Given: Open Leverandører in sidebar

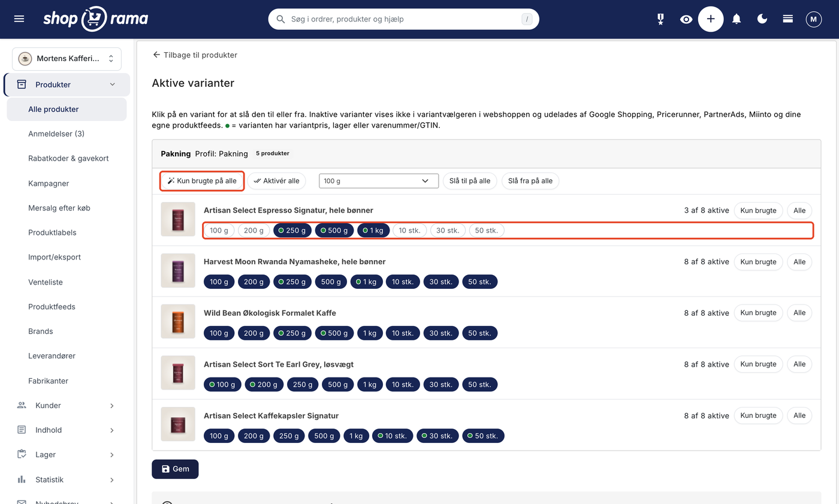Looking at the screenshot, I should 52,356.
